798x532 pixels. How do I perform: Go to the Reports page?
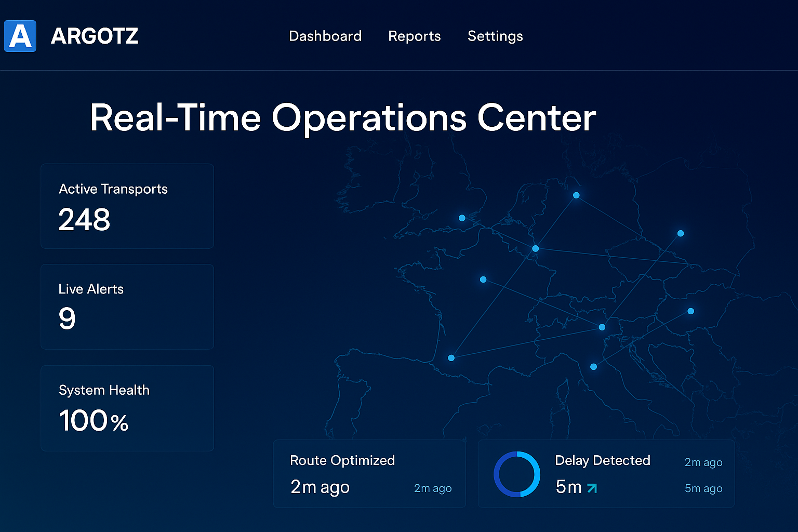414,36
